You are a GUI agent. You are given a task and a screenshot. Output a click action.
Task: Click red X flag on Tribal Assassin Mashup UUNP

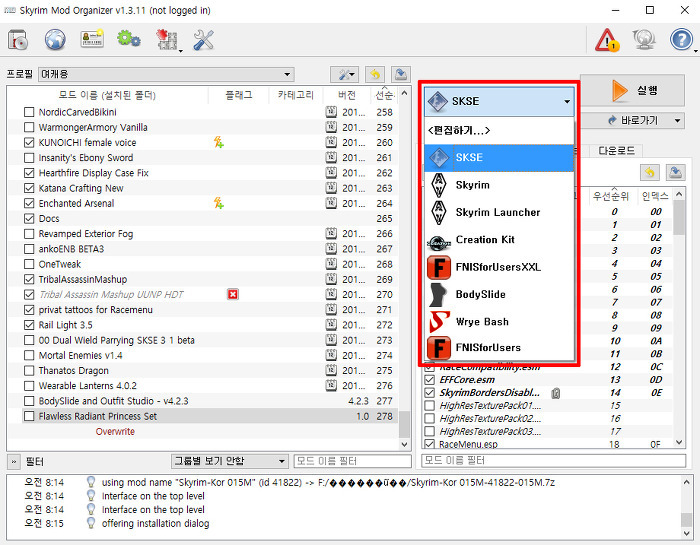(233, 294)
